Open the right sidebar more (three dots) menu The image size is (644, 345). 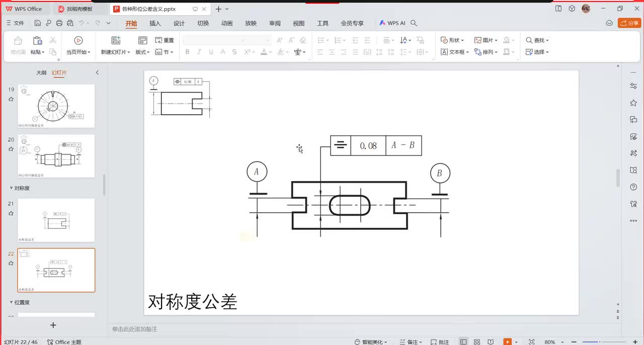633,221
